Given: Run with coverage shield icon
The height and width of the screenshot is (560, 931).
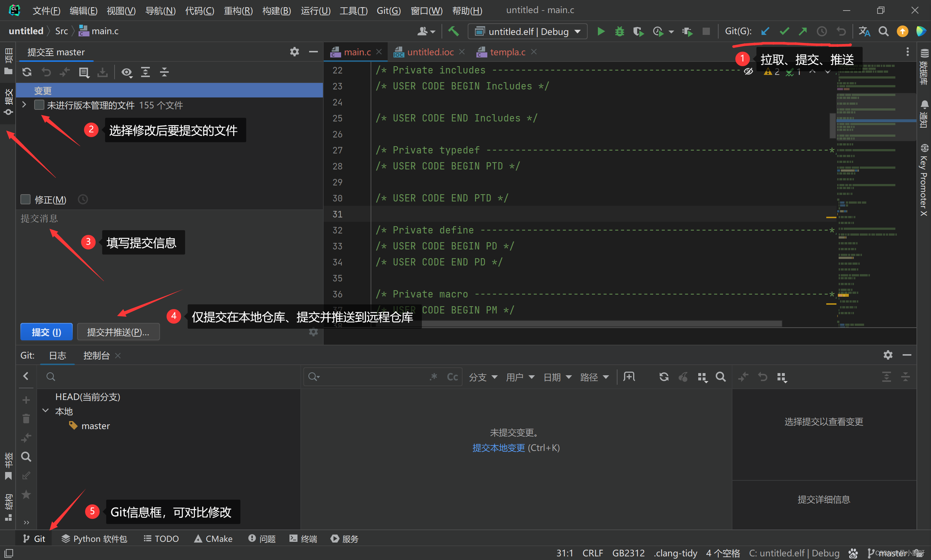Looking at the screenshot, I should click(638, 31).
